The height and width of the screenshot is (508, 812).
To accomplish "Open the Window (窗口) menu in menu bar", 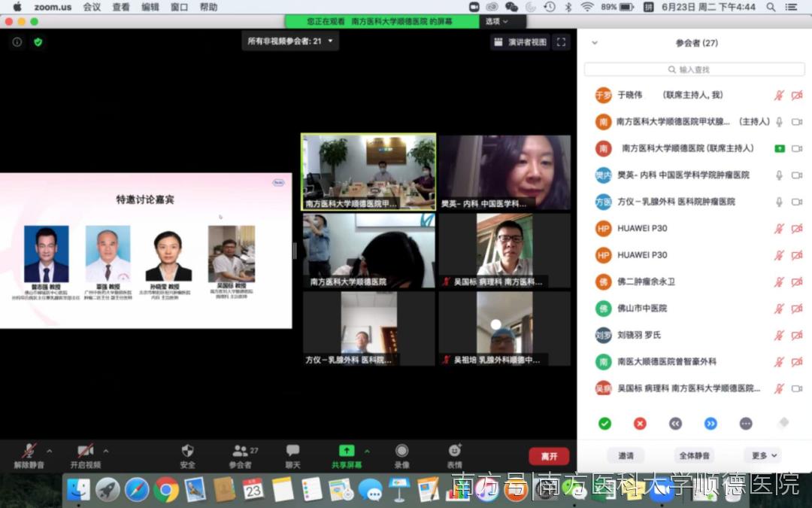I will tap(179, 7).
